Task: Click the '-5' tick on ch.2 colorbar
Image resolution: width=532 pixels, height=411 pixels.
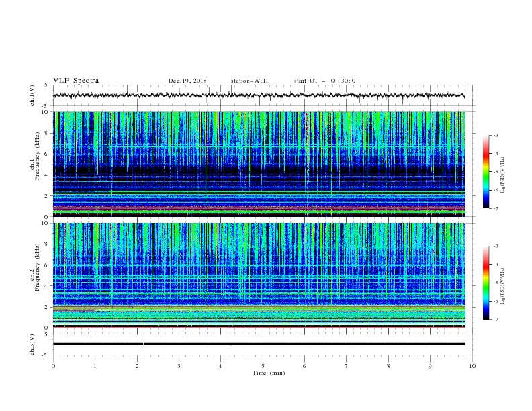Action: (495, 283)
